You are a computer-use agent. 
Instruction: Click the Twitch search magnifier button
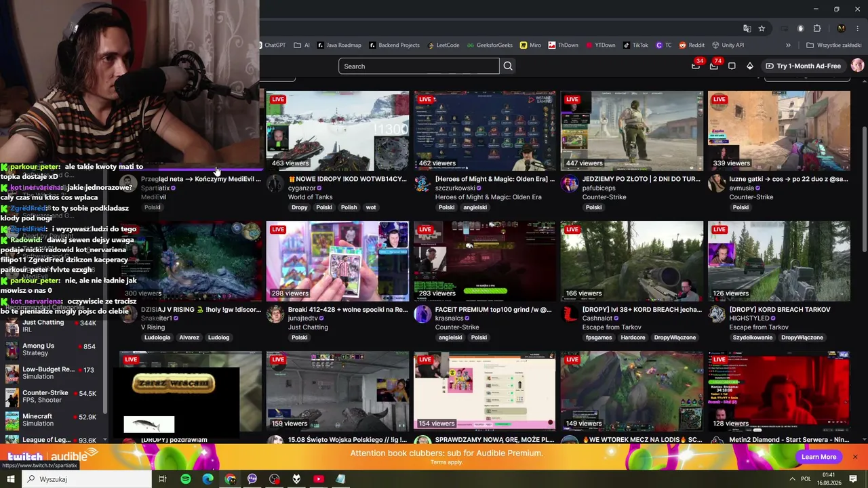point(508,66)
